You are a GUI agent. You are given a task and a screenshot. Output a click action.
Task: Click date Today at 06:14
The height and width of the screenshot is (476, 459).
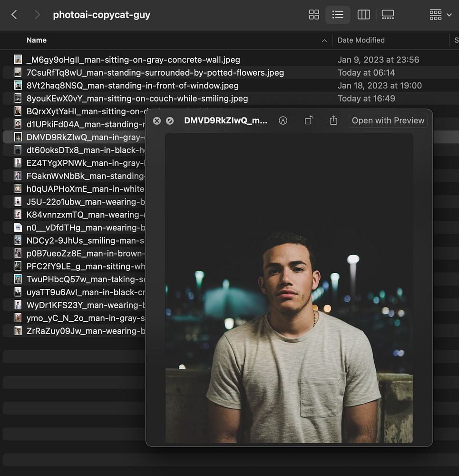pyautogui.click(x=366, y=72)
